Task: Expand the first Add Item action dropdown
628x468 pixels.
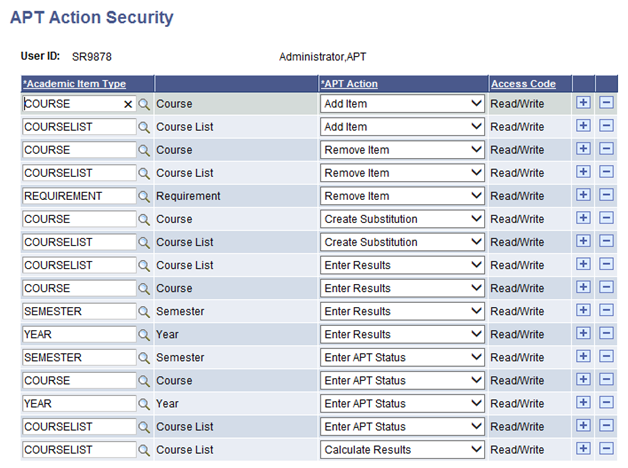Action: pos(402,103)
